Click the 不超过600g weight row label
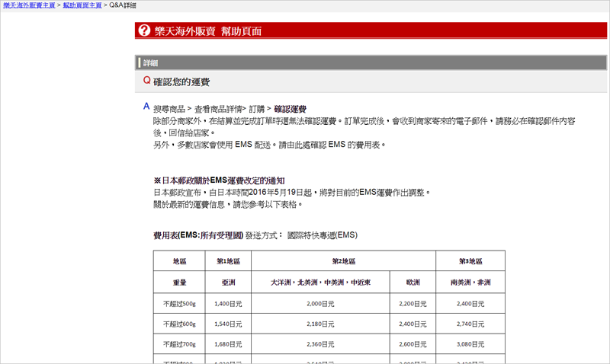Image resolution: width=610 pixels, height=364 pixels. [180, 324]
